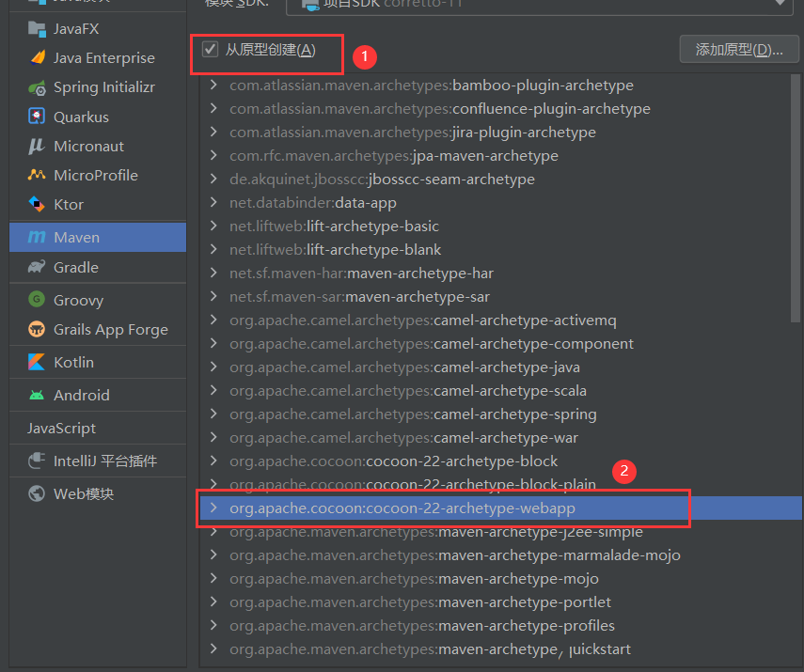
Task: Expand the maven-archetype-portlet node
Action: pyautogui.click(x=213, y=602)
